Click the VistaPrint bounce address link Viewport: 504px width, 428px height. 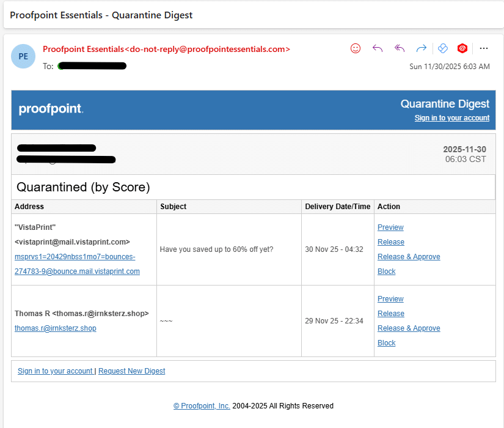[x=77, y=264]
